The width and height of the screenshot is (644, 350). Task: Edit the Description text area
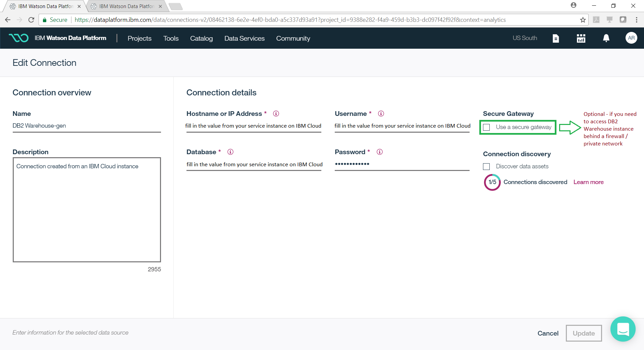(x=87, y=210)
